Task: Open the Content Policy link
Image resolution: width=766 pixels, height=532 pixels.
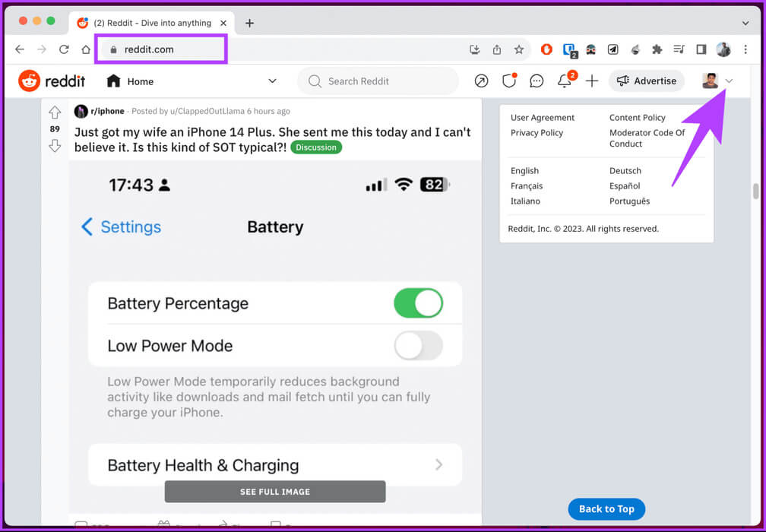Action: pos(637,118)
